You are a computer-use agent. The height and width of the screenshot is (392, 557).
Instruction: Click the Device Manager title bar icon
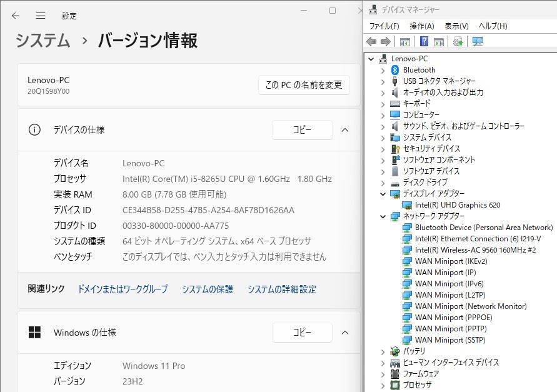click(x=373, y=9)
